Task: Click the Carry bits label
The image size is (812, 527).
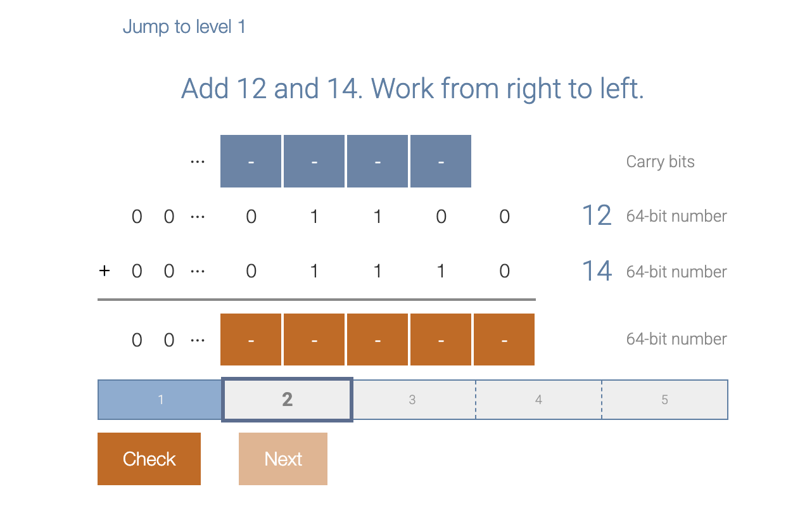Action: point(660,162)
